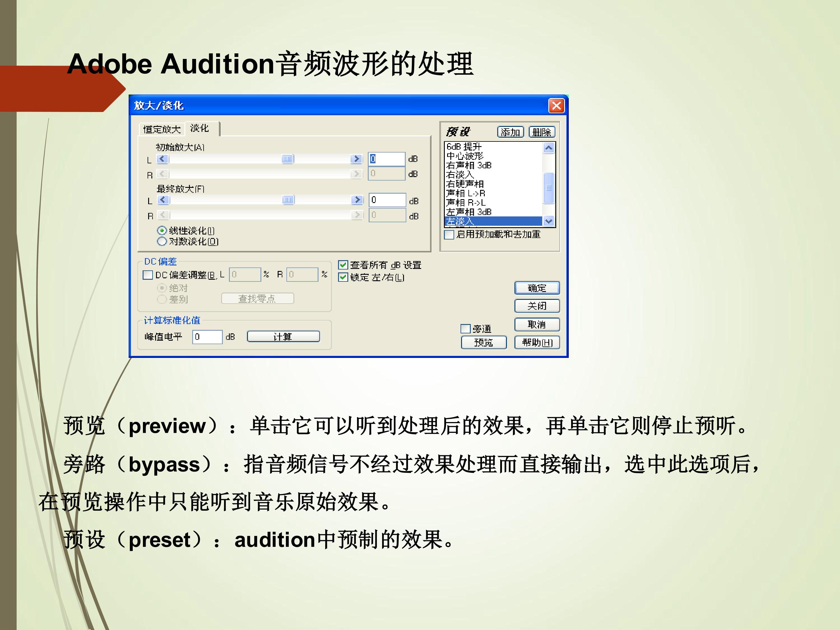Click the 添加 preset button
This screenshot has height=630, width=840.
(x=510, y=132)
